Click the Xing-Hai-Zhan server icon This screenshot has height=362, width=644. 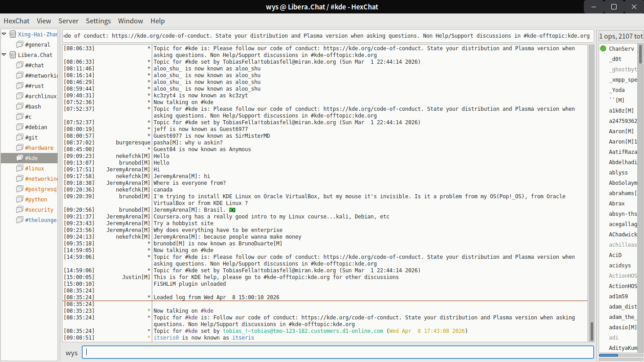coord(13,34)
